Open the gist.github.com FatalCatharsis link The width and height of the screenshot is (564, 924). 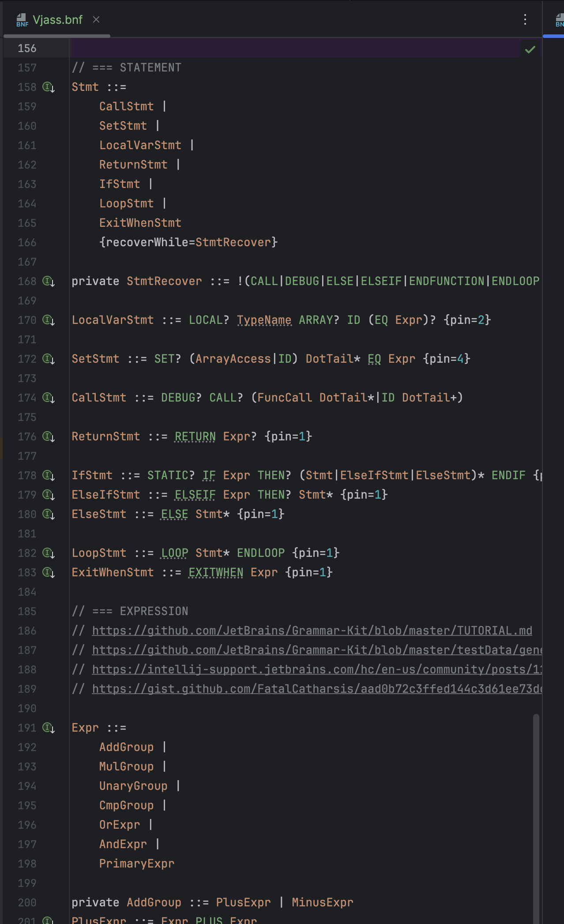coord(316,689)
